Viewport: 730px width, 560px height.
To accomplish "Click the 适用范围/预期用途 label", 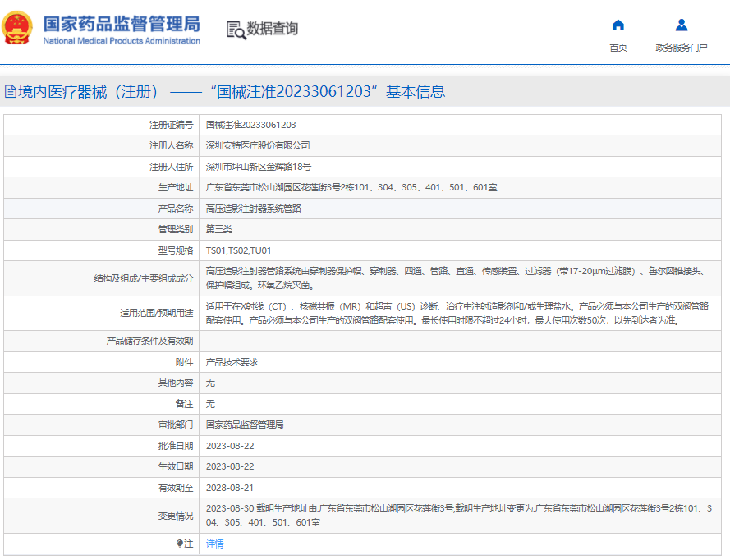I will (x=156, y=313).
